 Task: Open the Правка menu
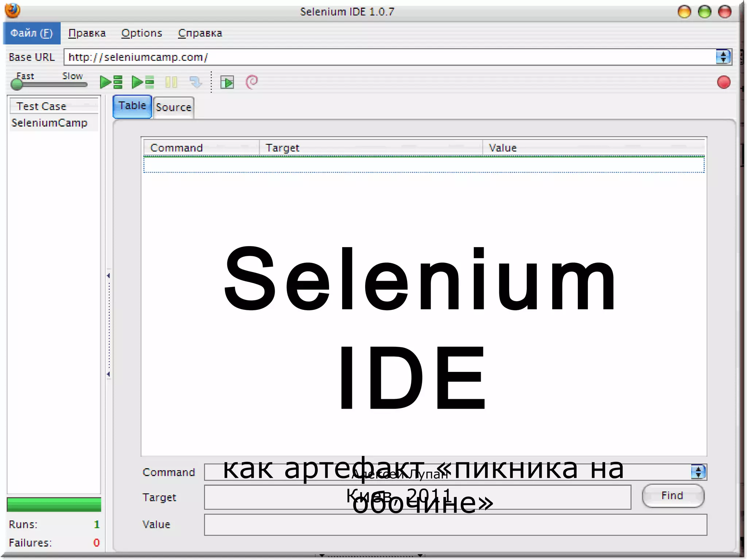[x=87, y=33]
